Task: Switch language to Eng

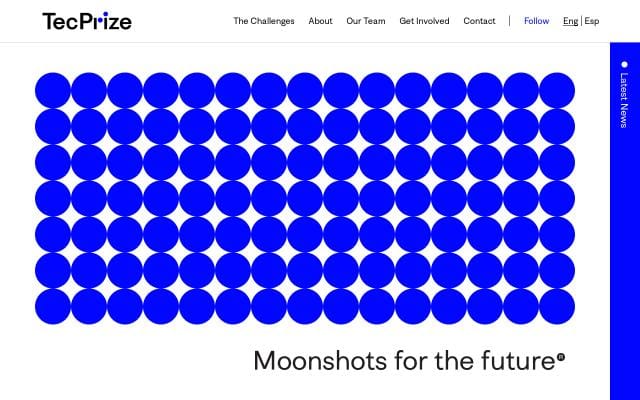Action: pyautogui.click(x=570, y=21)
